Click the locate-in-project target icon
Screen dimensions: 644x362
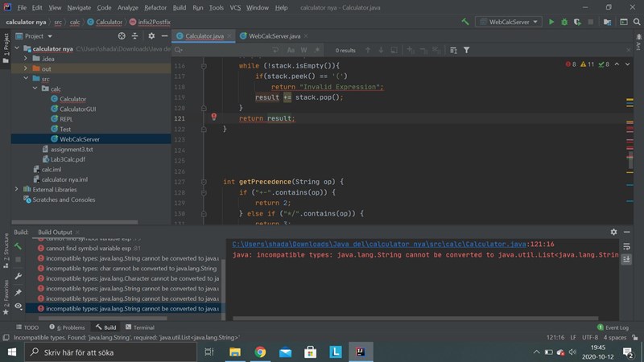click(x=122, y=36)
